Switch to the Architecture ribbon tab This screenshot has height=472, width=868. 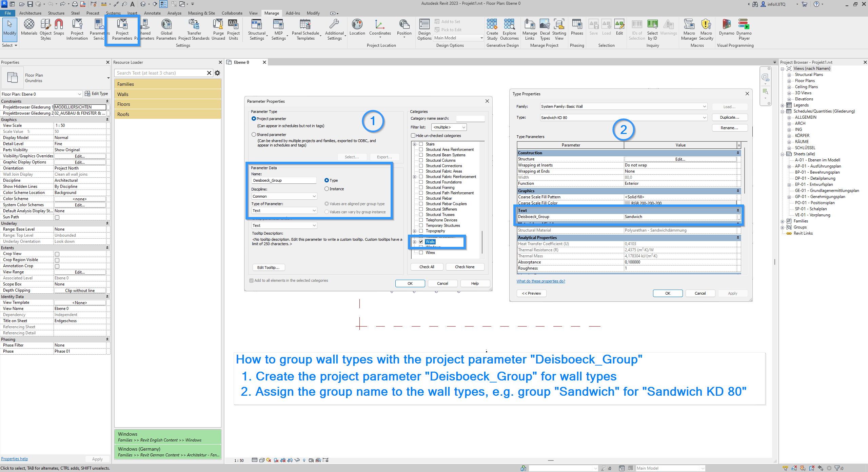click(x=30, y=13)
